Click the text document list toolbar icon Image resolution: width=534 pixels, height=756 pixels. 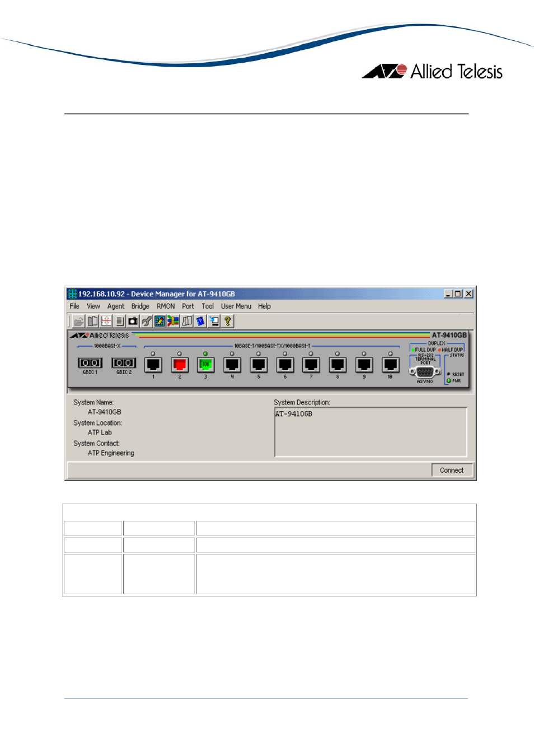(119, 321)
